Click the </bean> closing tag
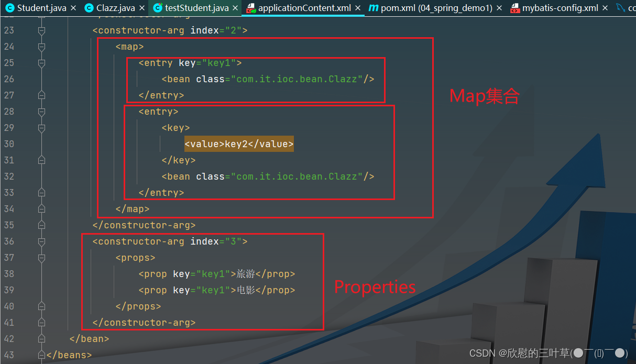Image resolution: width=636 pixels, height=364 pixels. click(89, 339)
